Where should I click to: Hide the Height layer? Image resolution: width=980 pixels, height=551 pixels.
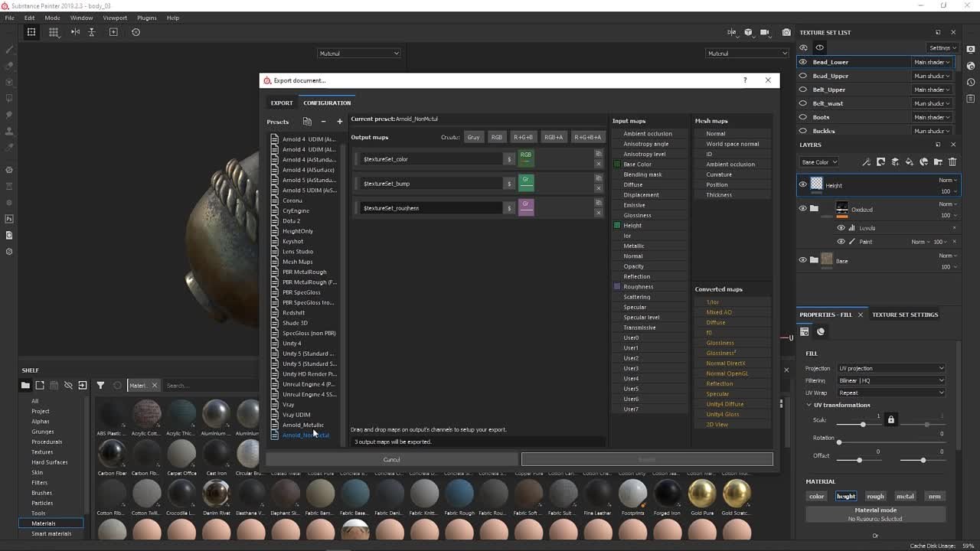[x=803, y=184]
